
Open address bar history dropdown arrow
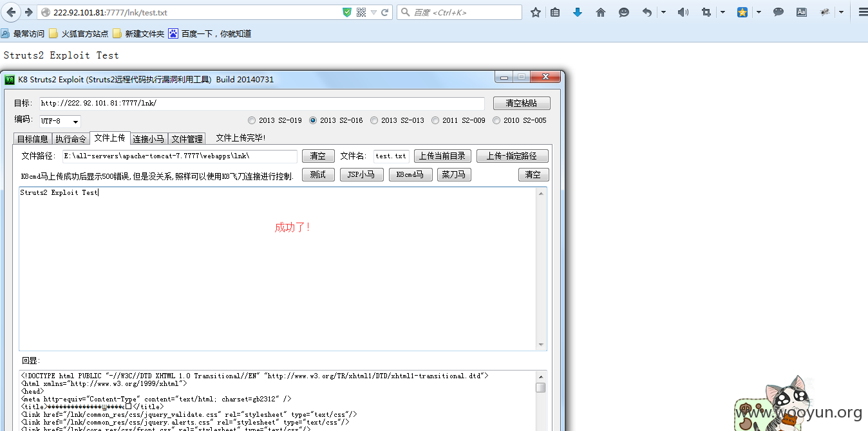click(373, 12)
